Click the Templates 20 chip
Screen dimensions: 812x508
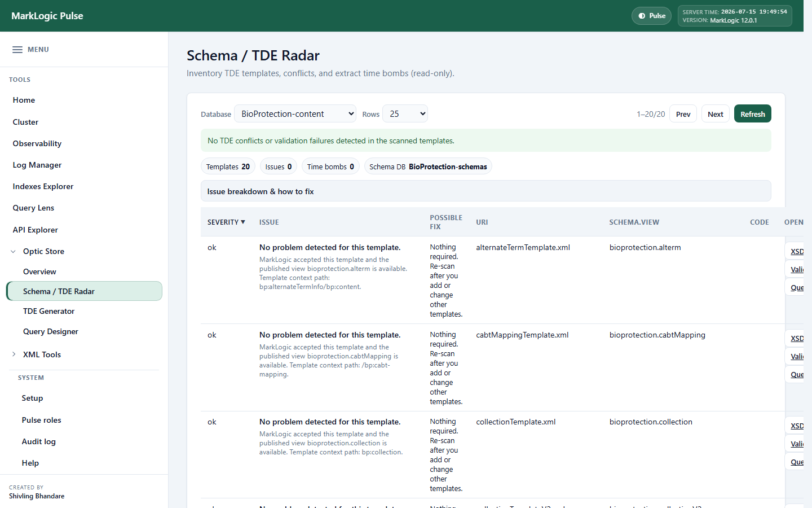pos(228,167)
